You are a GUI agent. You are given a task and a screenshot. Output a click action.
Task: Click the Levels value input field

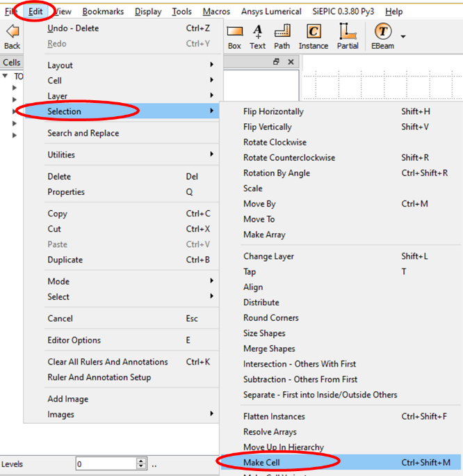click(x=107, y=464)
